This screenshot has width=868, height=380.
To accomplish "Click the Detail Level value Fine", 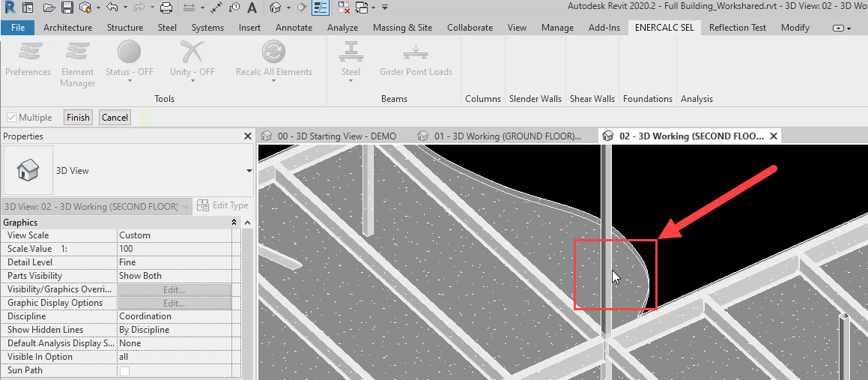I will point(174,262).
